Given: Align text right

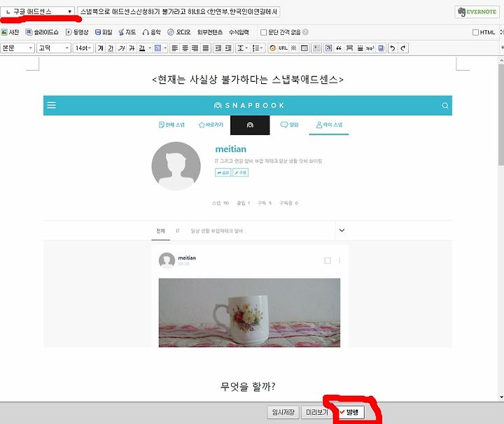Looking at the screenshot, I should coord(195,48).
